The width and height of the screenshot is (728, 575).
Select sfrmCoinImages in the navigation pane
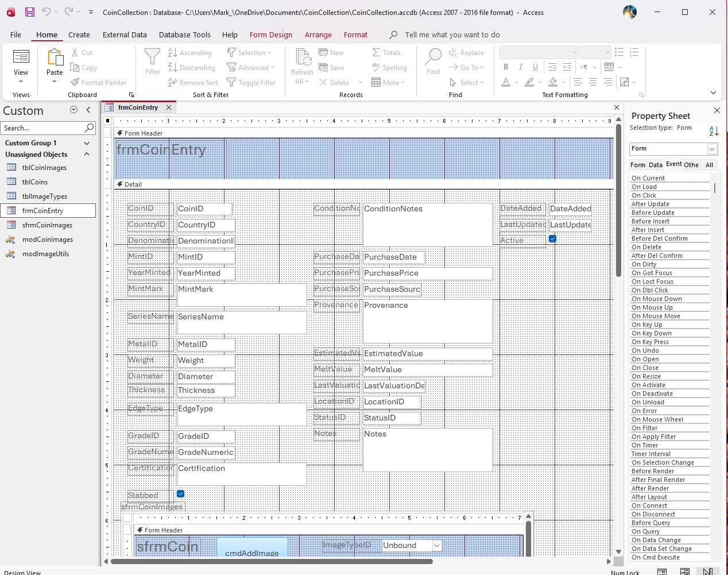click(x=47, y=225)
